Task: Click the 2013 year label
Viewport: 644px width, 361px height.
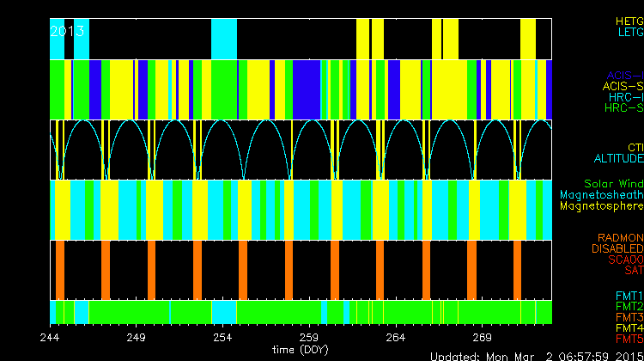Action: [67, 31]
